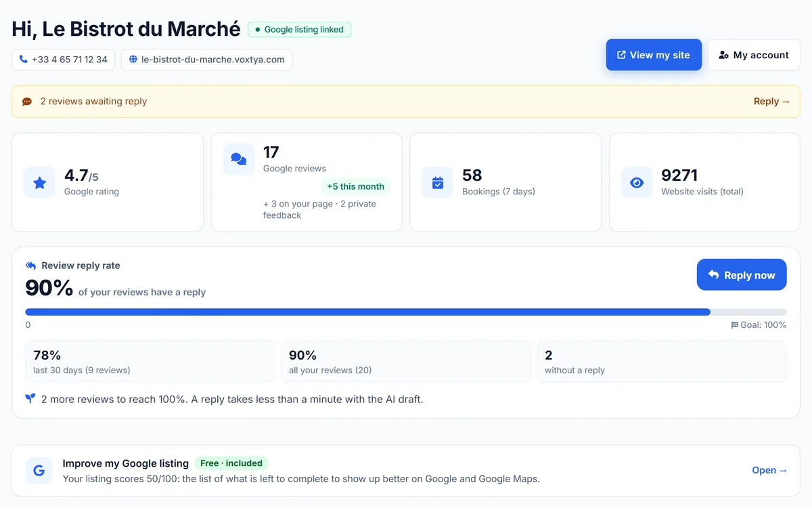Click the chat bubbles icon for Google reviews
The width and height of the screenshot is (812, 508).
click(239, 159)
